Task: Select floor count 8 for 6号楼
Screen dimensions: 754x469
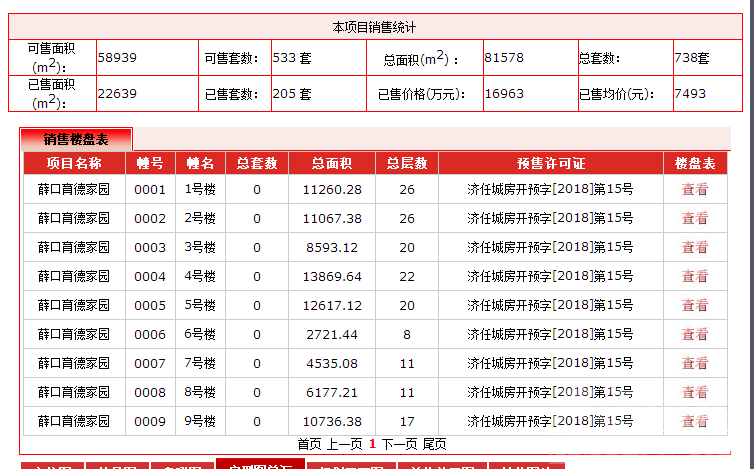Action: [x=407, y=334]
